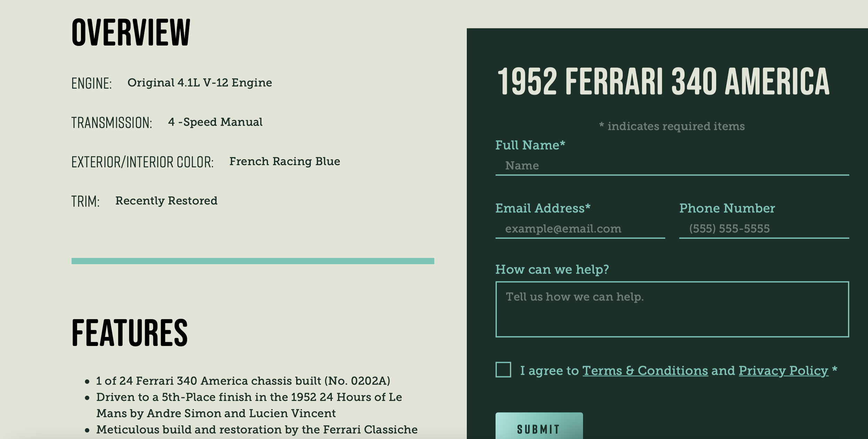Click the Overview section heading
868x439 pixels.
pos(131,32)
